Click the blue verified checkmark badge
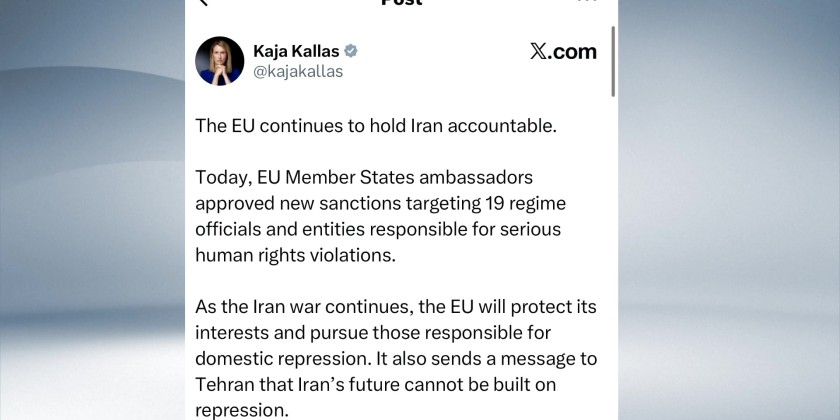 pos(351,50)
